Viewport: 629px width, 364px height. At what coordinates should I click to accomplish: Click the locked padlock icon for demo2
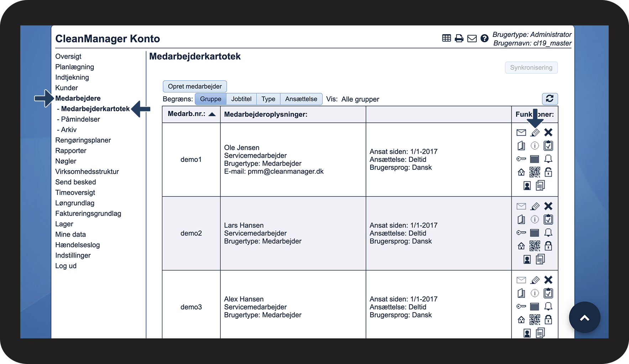[x=548, y=246]
